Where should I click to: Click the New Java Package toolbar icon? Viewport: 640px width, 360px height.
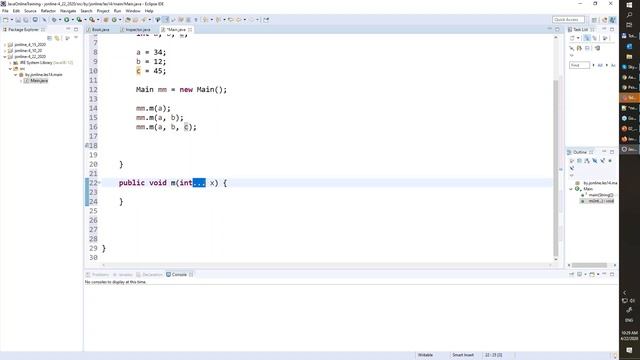click(106, 20)
